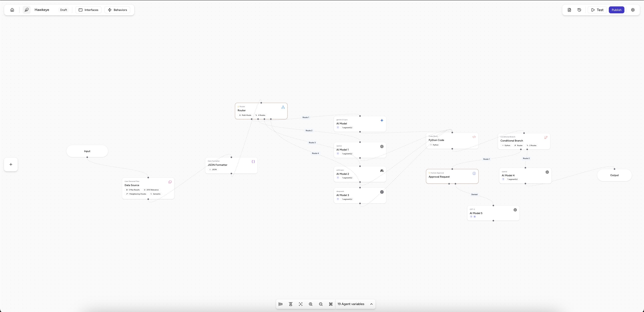The height and width of the screenshot is (312, 644).
Task: Click the Draft status badge
Action: pos(63,10)
